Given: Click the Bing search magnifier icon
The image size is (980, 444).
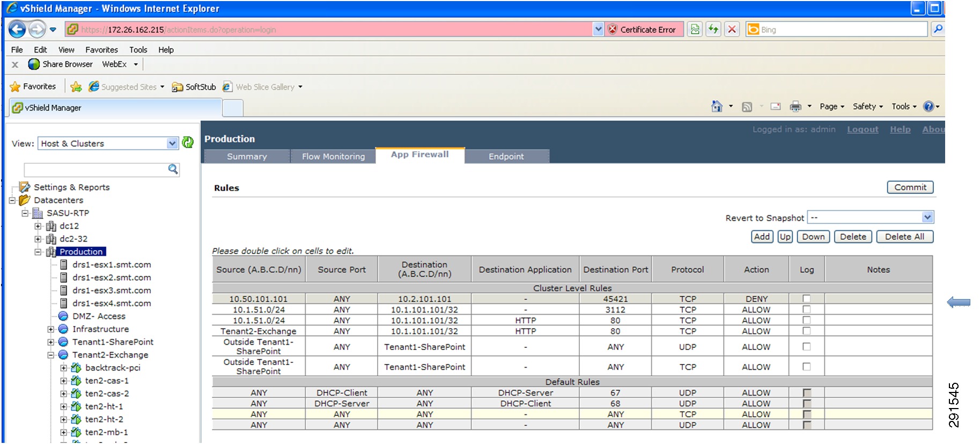Looking at the screenshot, I should pyautogui.click(x=938, y=29).
